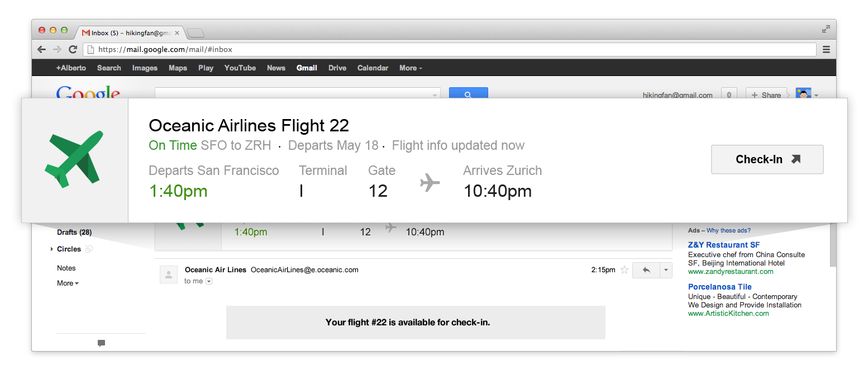Star the Oceanic Air Lines email
The height and width of the screenshot is (379, 868).
click(x=624, y=270)
